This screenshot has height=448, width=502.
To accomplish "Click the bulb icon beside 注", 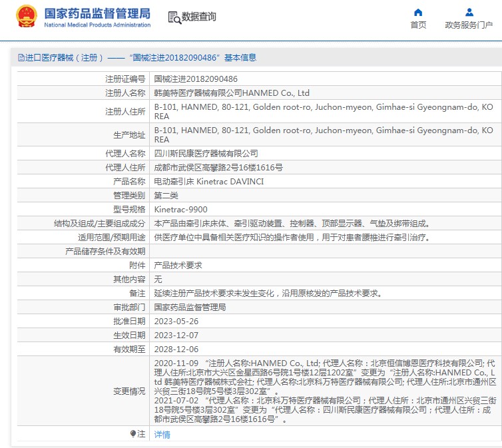I will tap(133, 433).
